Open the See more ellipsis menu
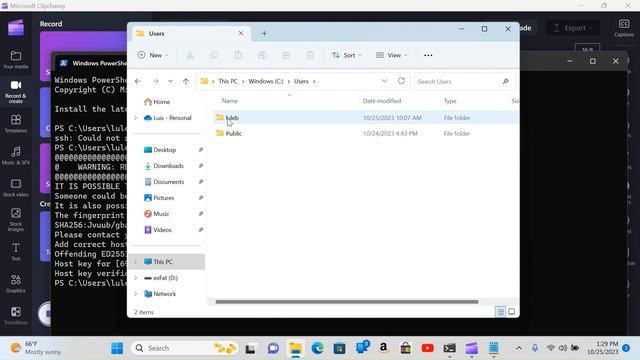 coord(428,55)
